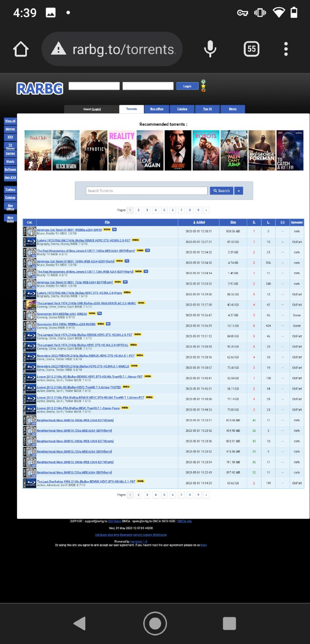Open the Catalog tab
Viewport: 310px width, 644px height.
click(182, 109)
